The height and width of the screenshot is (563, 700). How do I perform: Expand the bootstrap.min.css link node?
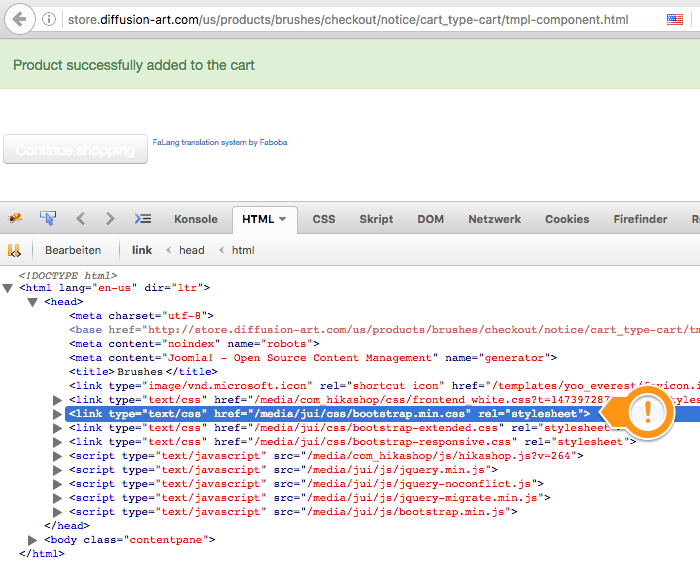57,414
